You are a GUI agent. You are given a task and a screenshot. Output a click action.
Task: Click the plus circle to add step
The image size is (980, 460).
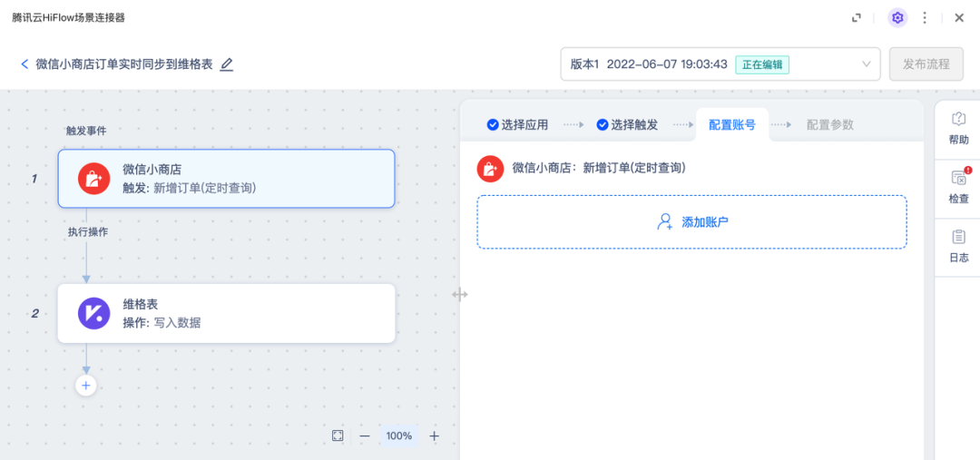tap(86, 386)
